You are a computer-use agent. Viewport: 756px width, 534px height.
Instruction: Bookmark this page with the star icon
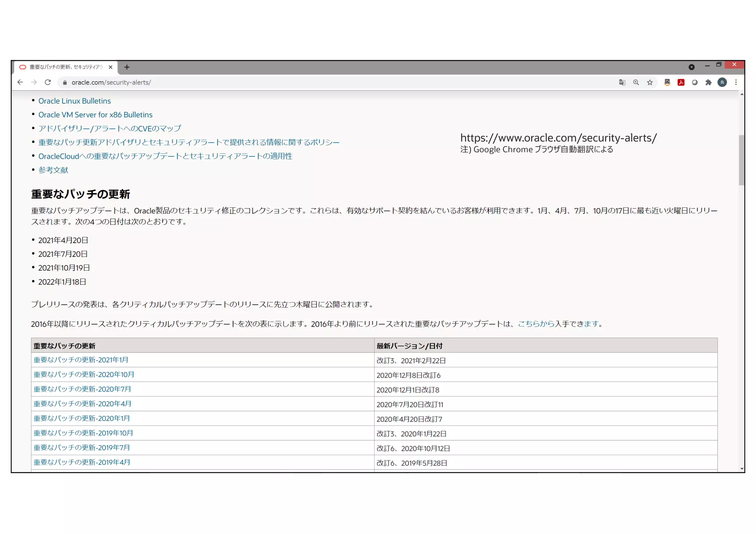click(x=650, y=82)
